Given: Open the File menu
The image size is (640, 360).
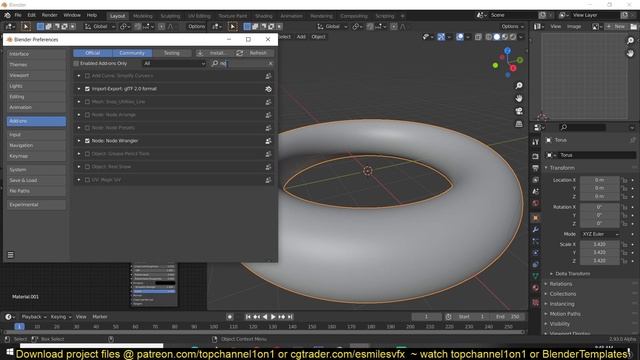Looking at the screenshot, I should coord(18,15).
